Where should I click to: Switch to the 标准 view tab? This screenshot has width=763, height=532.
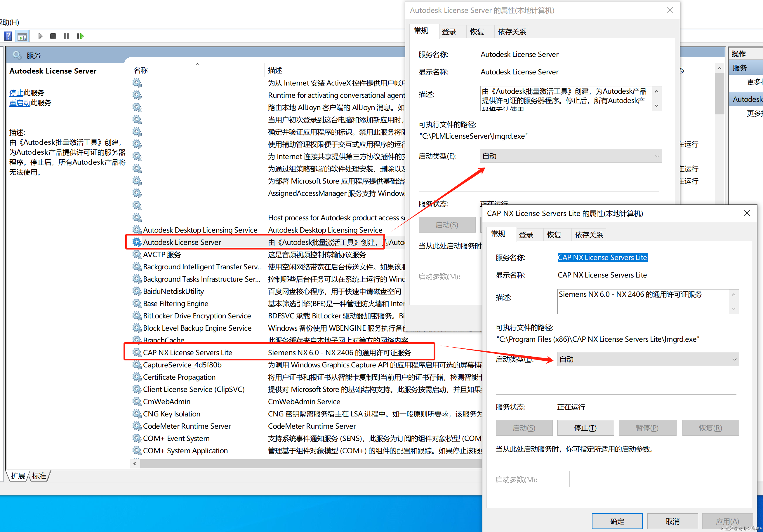pyautogui.click(x=39, y=476)
